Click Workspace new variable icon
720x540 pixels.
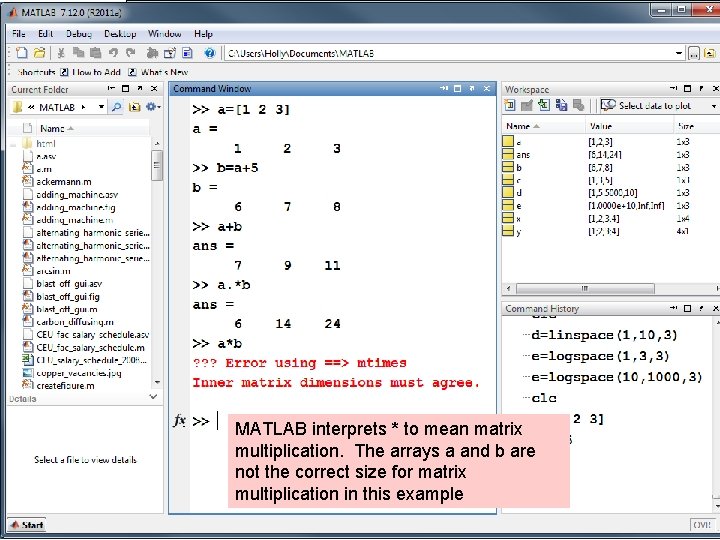coord(509,106)
